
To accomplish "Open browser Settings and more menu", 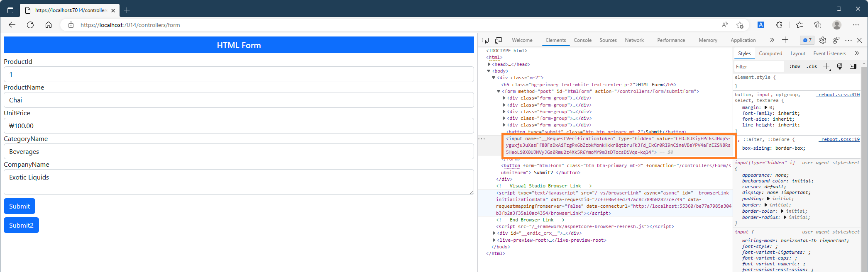I will (856, 25).
